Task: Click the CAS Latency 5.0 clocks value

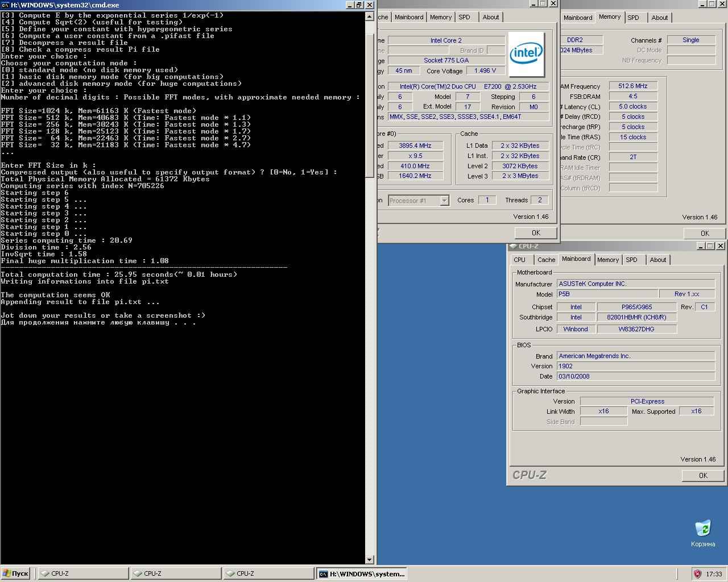Action: pyautogui.click(x=633, y=106)
